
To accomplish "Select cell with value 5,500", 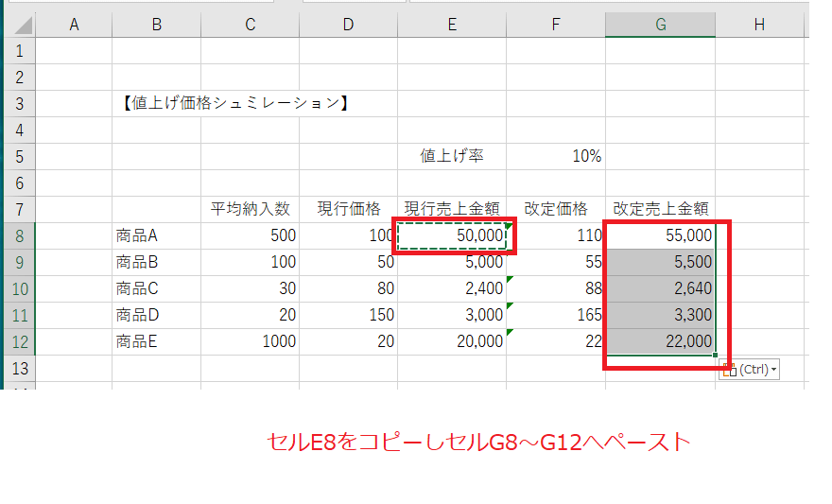I will [x=660, y=262].
